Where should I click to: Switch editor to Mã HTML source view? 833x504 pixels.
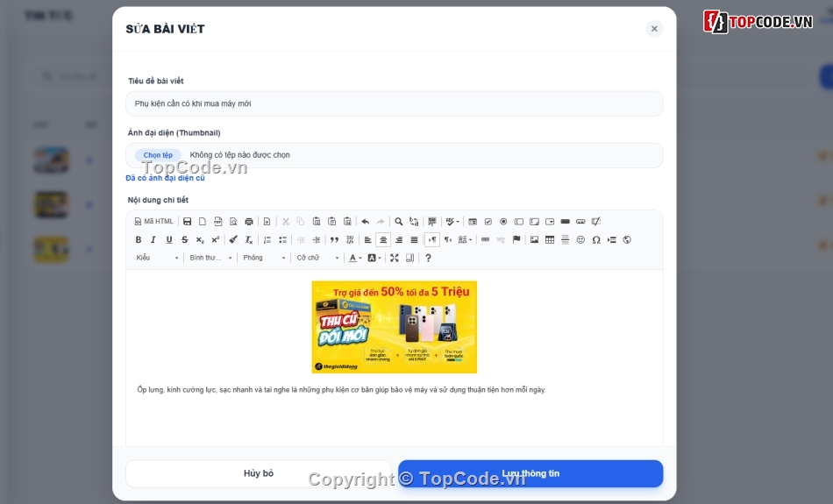(154, 222)
